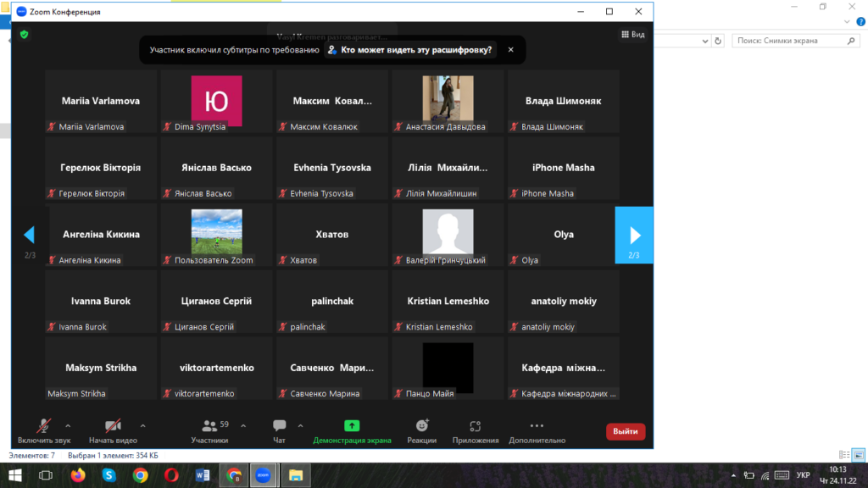Open Explorer help question mark icon
The image size is (868, 488).
pyautogui.click(x=861, y=21)
